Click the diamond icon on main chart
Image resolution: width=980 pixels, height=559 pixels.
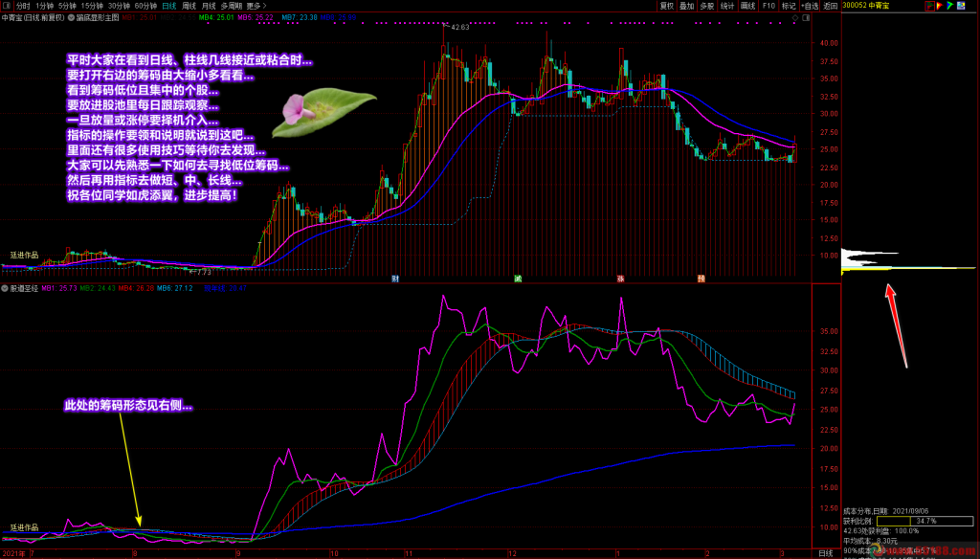coord(795,17)
